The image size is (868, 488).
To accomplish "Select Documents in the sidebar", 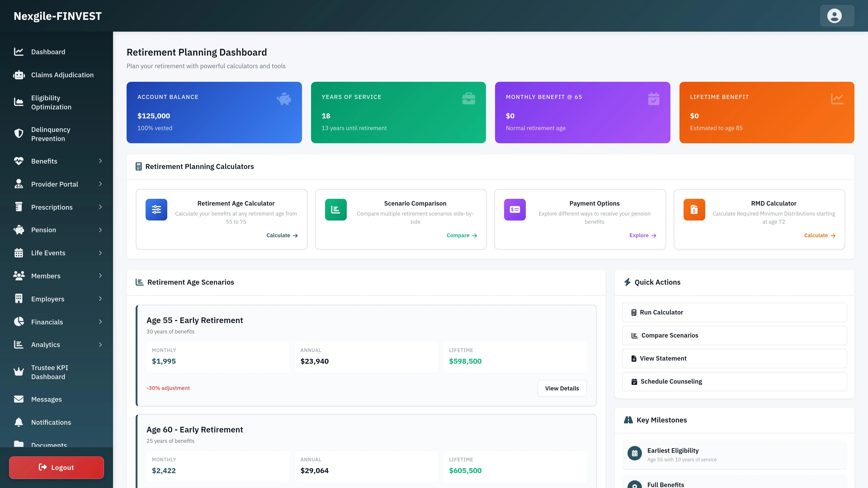I will (x=49, y=445).
